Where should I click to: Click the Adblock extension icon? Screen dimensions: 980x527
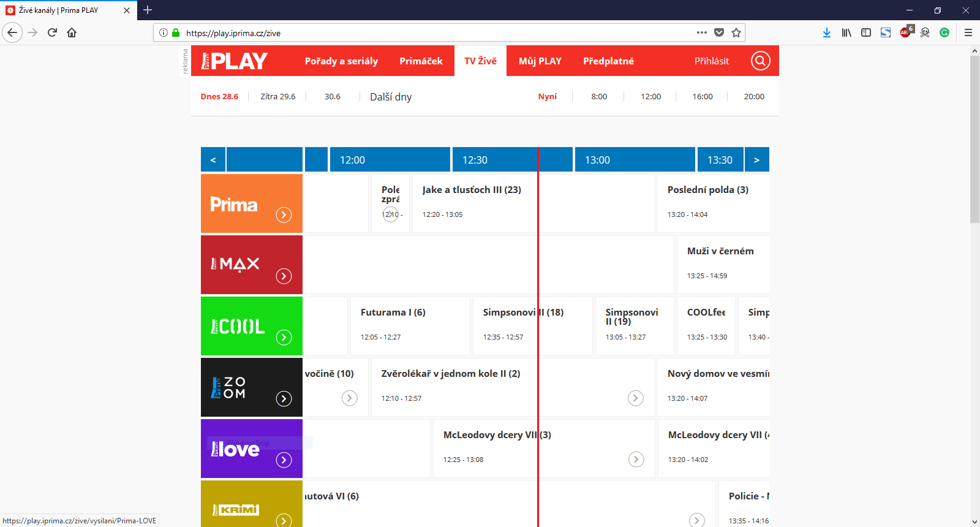906,32
